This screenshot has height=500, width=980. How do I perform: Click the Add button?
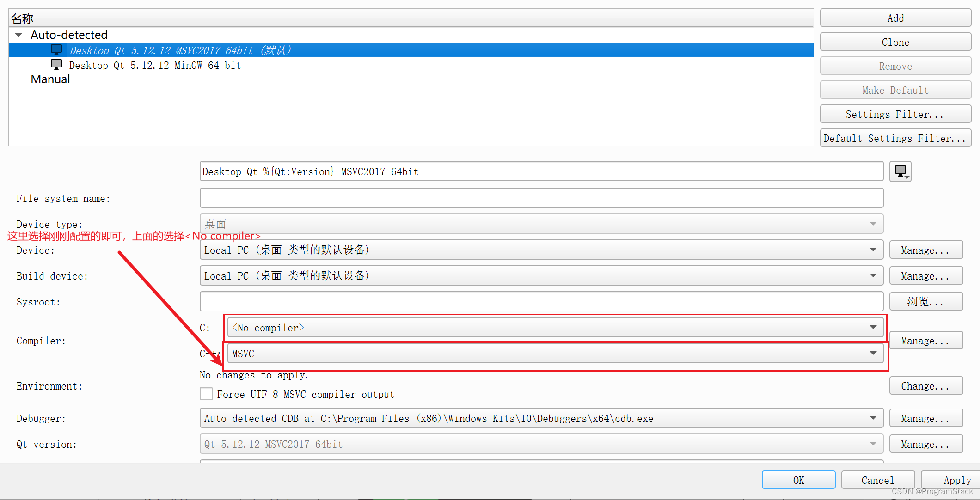point(895,18)
